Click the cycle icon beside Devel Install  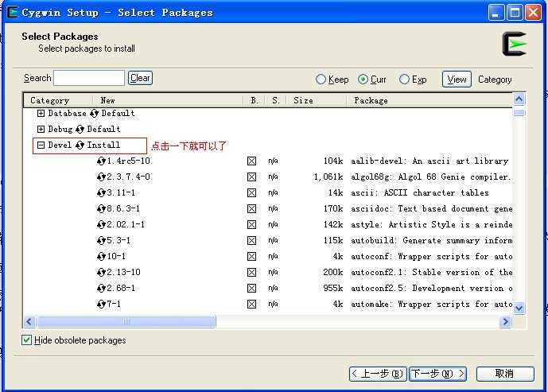80,145
